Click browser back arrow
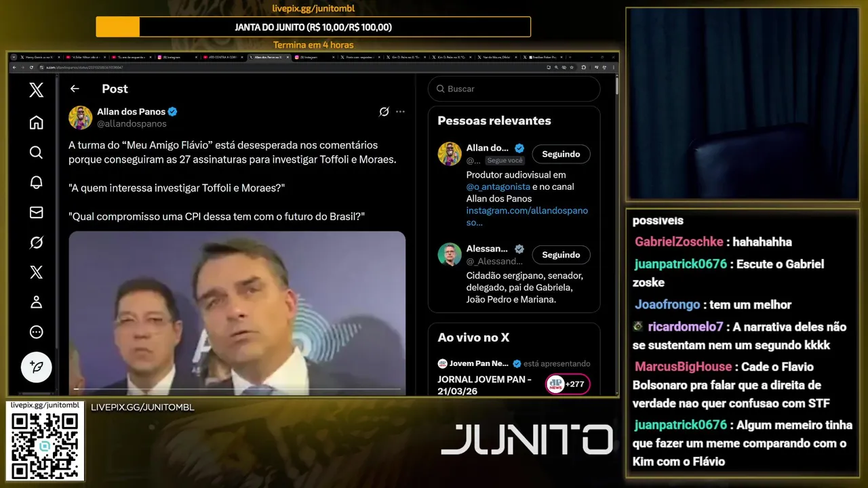This screenshot has height=488, width=868. click(14, 67)
